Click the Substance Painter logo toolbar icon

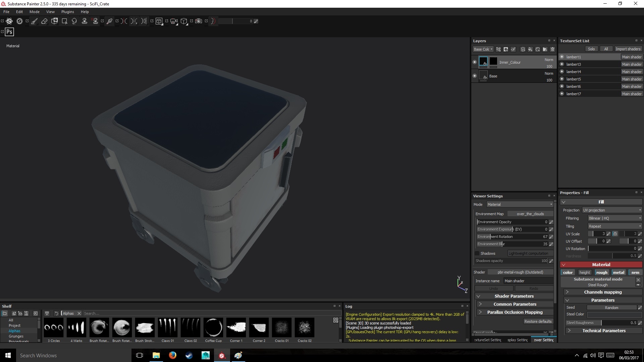pyautogui.click(x=9, y=21)
